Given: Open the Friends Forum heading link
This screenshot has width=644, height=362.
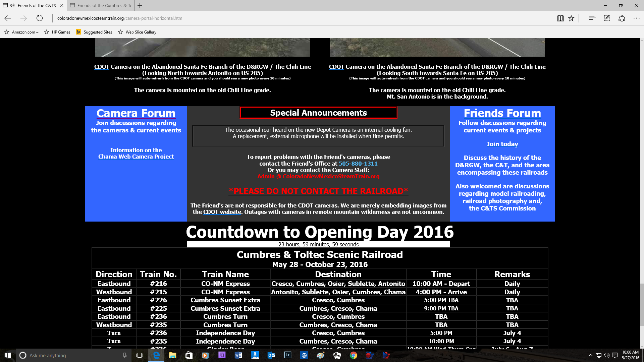Looking at the screenshot, I should (502, 113).
